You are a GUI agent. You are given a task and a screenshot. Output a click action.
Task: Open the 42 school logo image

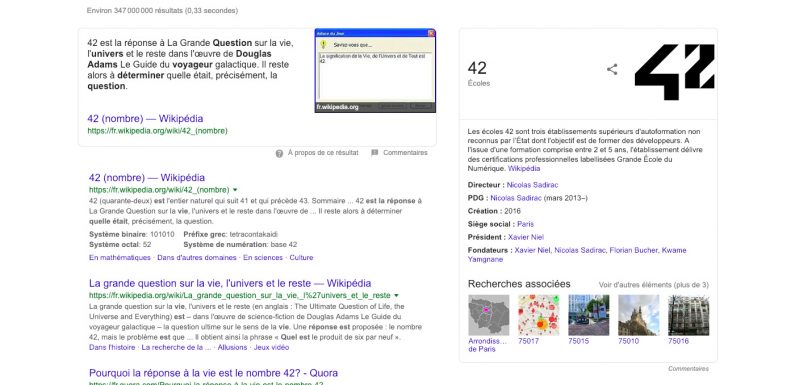point(674,72)
